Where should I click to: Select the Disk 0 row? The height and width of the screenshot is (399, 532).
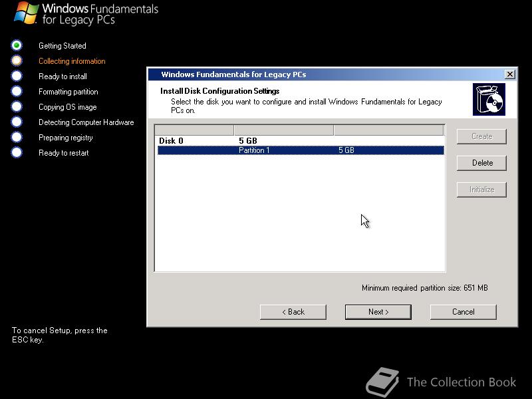coord(301,141)
